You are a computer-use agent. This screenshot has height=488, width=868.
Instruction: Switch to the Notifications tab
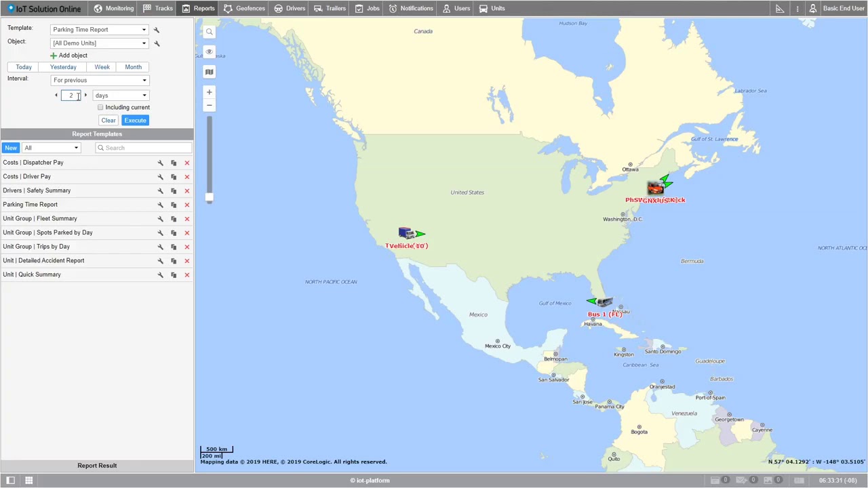(411, 8)
